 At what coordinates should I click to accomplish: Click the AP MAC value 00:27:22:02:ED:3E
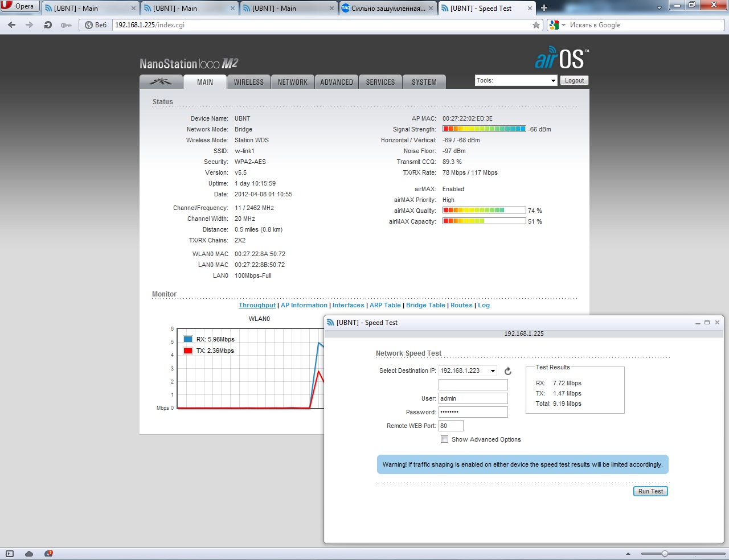point(468,118)
